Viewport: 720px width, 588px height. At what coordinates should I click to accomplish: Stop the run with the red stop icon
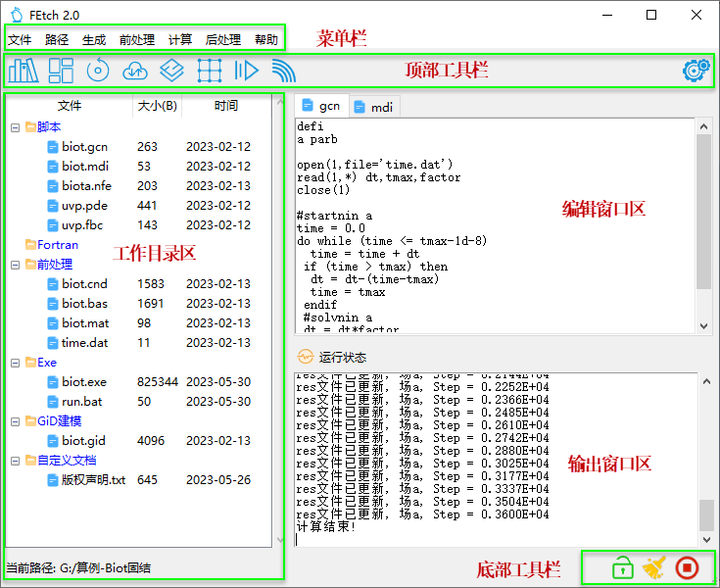coord(687,567)
